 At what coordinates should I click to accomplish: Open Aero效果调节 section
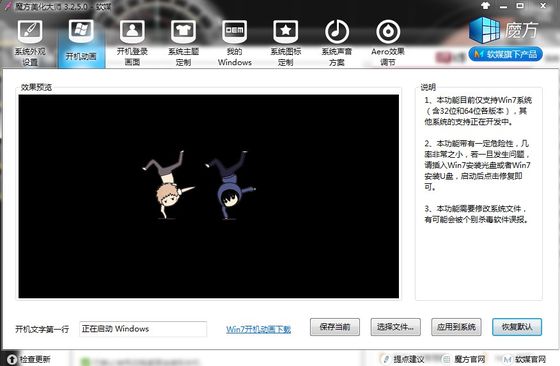tap(388, 43)
